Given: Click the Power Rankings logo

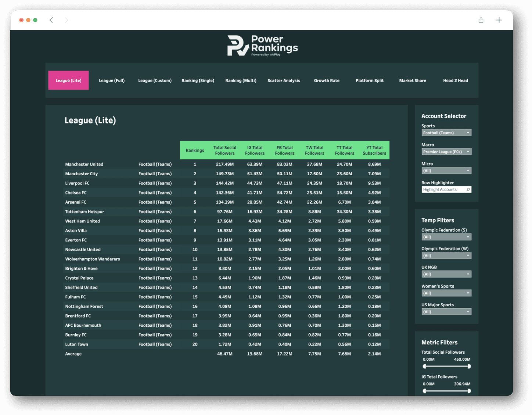Looking at the screenshot, I should (x=263, y=46).
